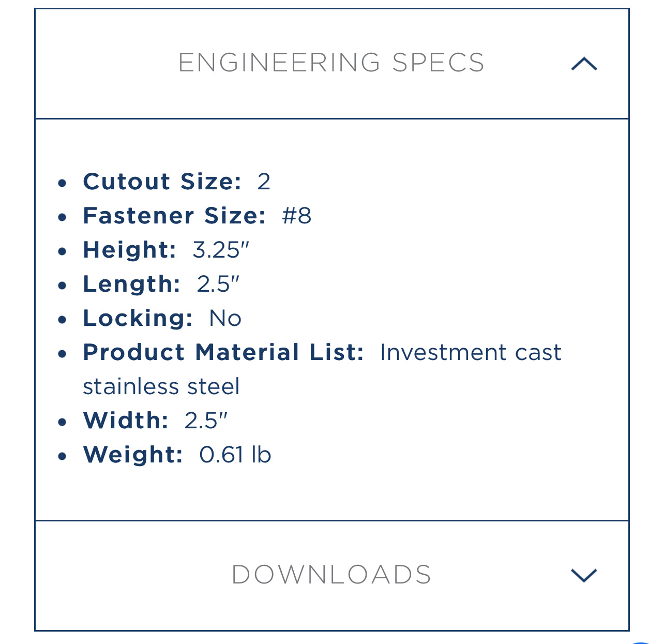
Task: Select the No value beside Locking
Action: coord(225,318)
